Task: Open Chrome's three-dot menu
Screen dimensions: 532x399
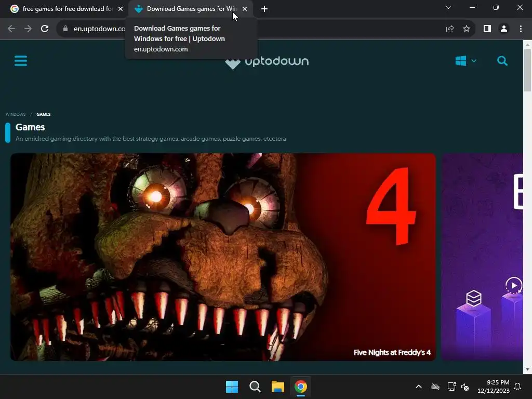Action: coord(521,29)
